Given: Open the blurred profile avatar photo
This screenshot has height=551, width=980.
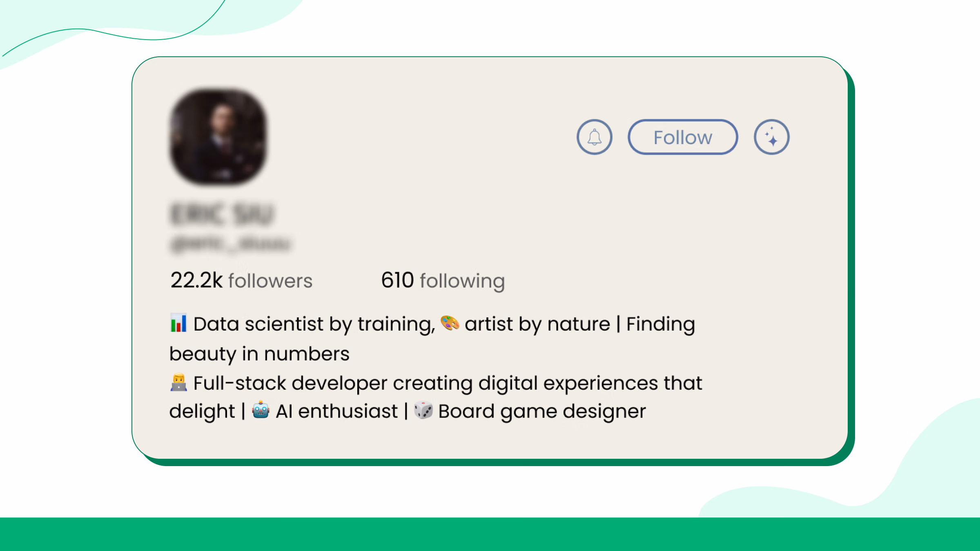Looking at the screenshot, I should click(x=218, y=137).
